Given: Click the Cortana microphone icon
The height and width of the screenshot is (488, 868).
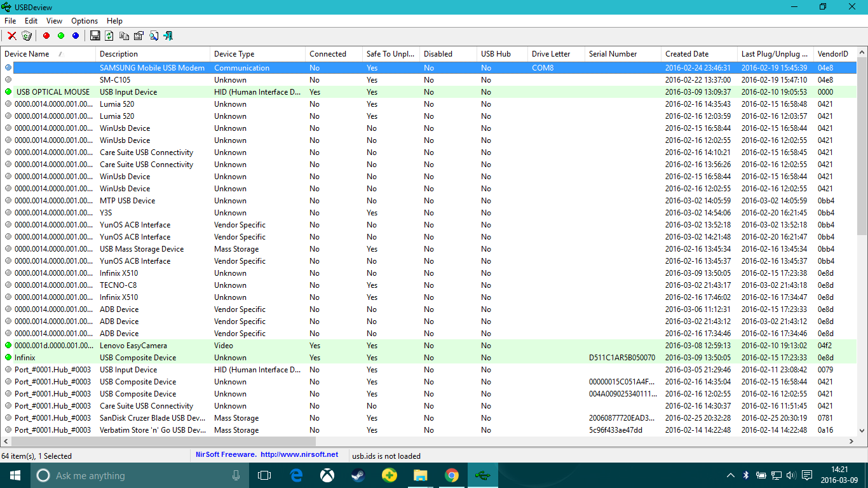Looking at the screenshot, I should click(236, 475).
